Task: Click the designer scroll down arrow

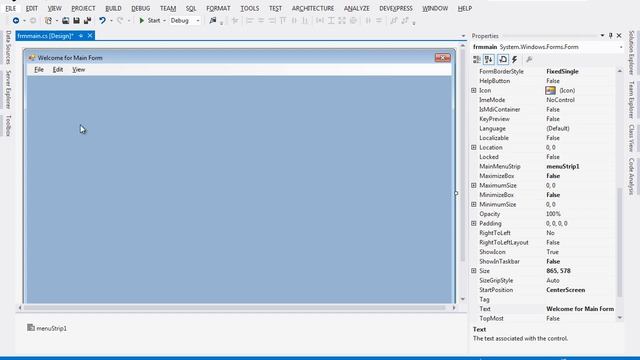Action: pos(462,299)
